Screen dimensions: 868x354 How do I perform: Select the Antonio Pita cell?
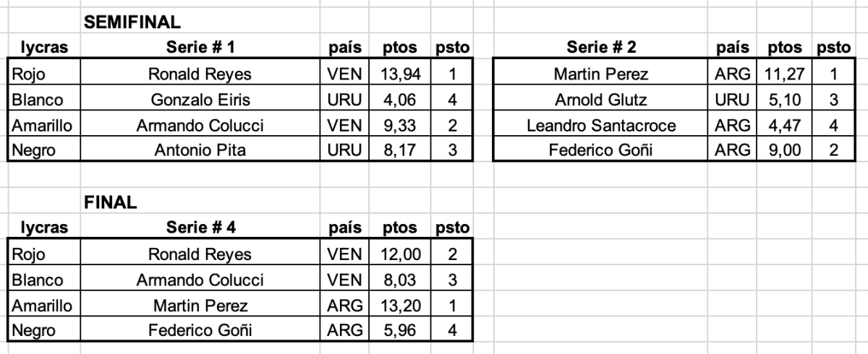[x=199, y=151]
